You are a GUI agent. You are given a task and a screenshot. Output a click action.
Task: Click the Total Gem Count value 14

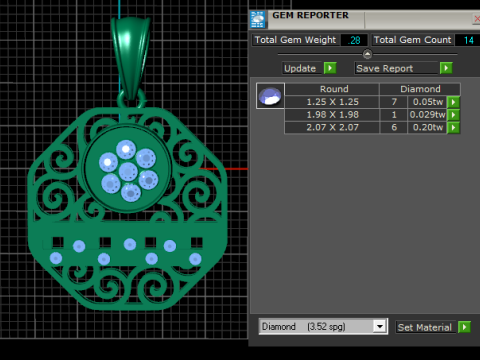click(467, 40)
